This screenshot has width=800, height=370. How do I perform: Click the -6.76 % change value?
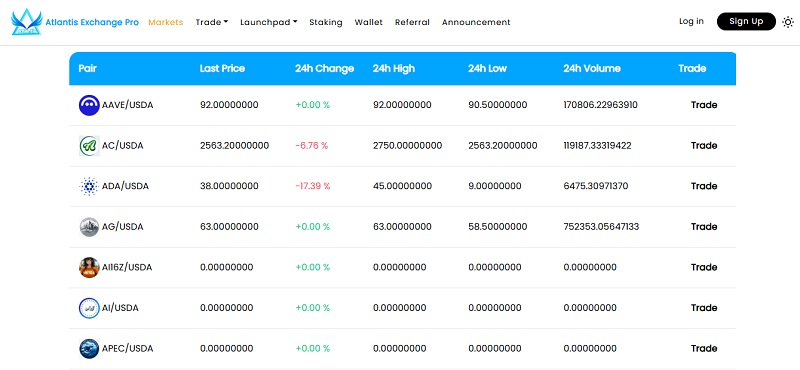[312, 145]
